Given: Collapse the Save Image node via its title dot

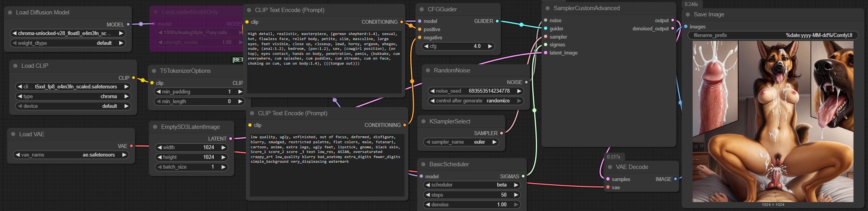Looking at the screenshot, I should [688, 14].
